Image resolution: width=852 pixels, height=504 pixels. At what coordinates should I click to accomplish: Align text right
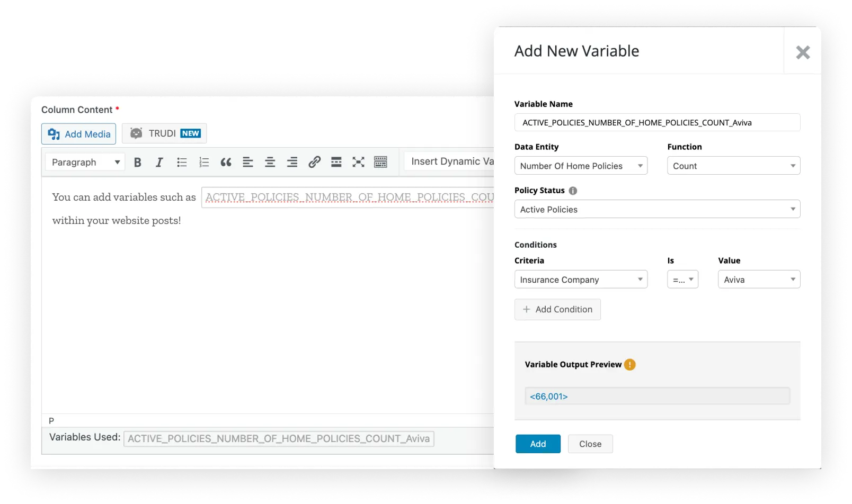pyautogui.click(x=292, y=163)
